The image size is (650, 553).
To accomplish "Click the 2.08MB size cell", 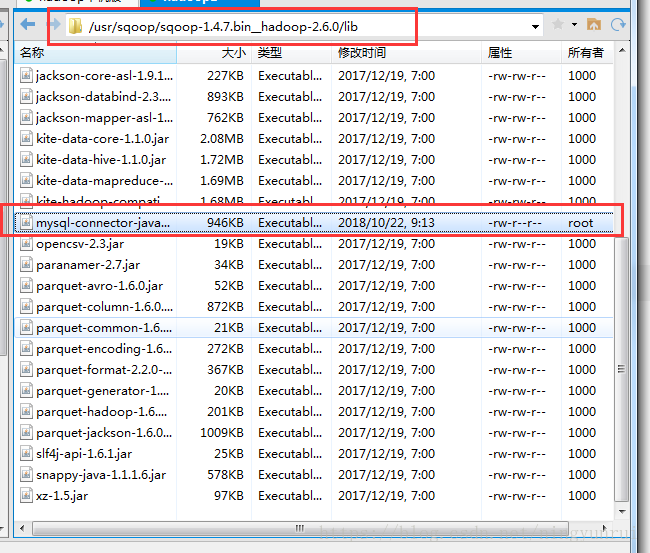I will (222, 139).
